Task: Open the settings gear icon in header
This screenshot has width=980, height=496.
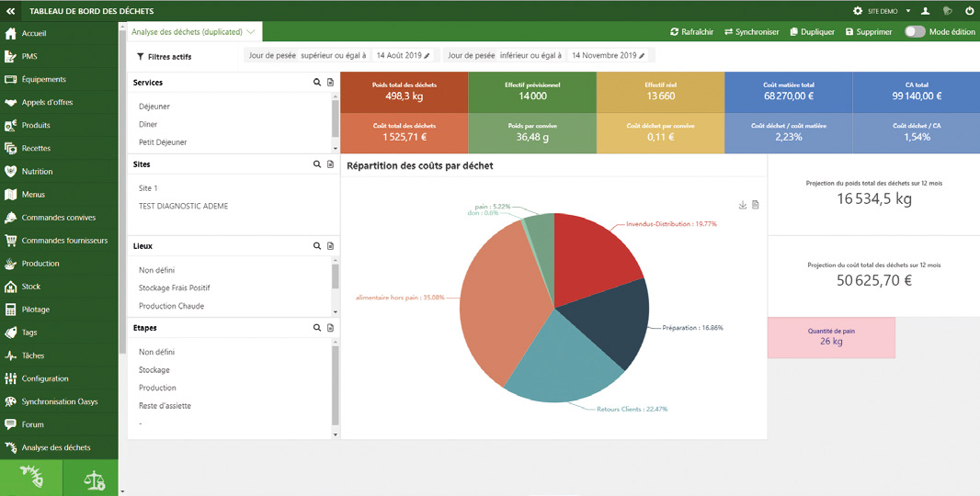Action: tap(858, 11)
